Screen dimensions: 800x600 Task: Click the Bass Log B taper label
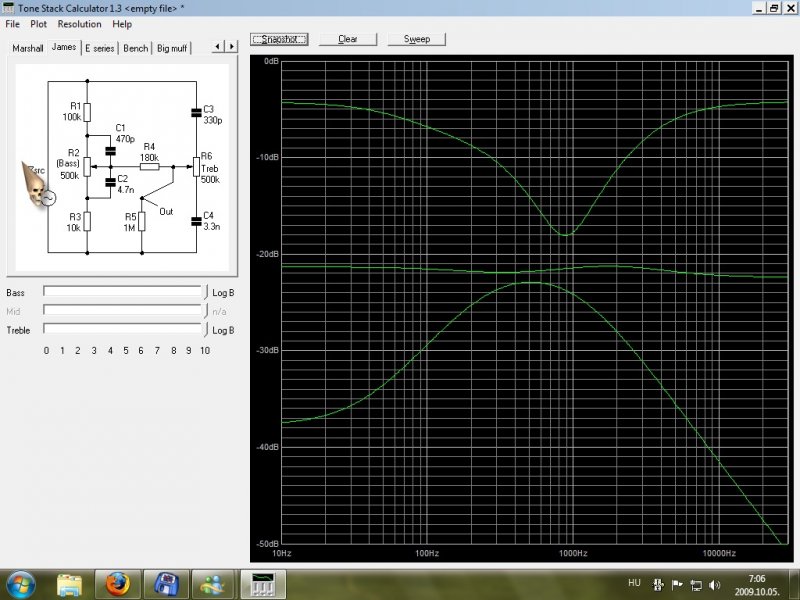pyautogui.click(x=223, y=293)
